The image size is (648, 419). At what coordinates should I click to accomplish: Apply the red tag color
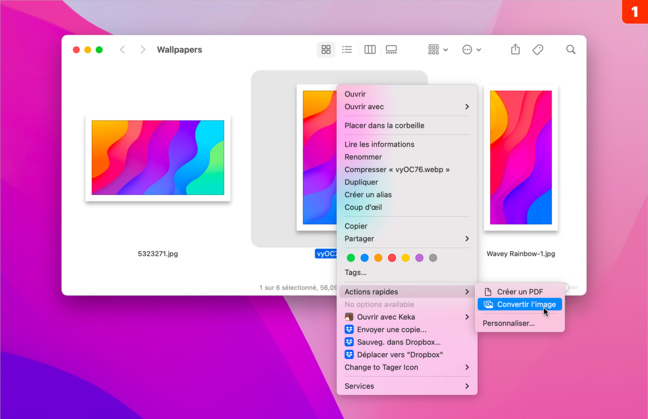point(392,258)
